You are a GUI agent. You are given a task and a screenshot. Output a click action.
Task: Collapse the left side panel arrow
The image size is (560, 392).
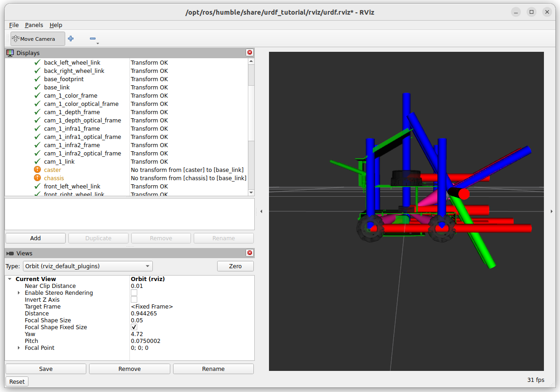point(261,211)
